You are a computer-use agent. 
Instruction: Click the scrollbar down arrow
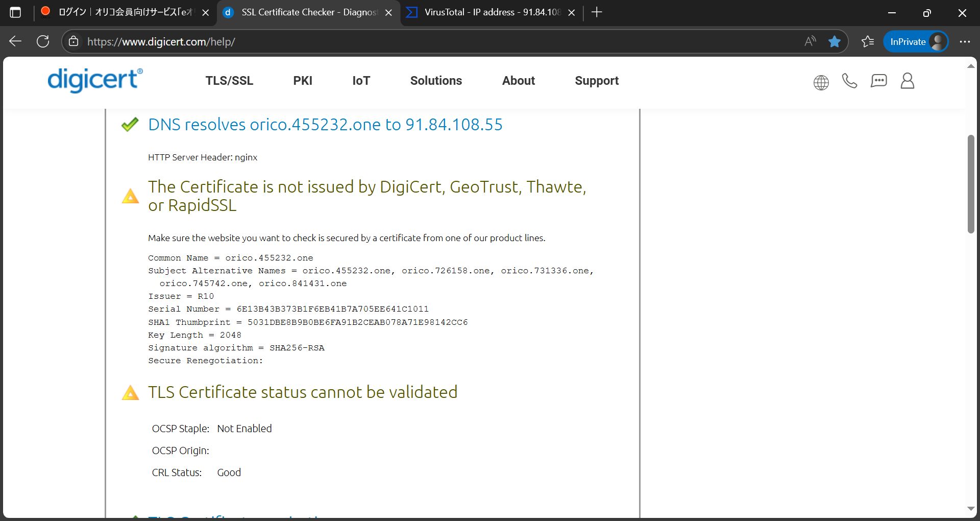tap(971, 509)
